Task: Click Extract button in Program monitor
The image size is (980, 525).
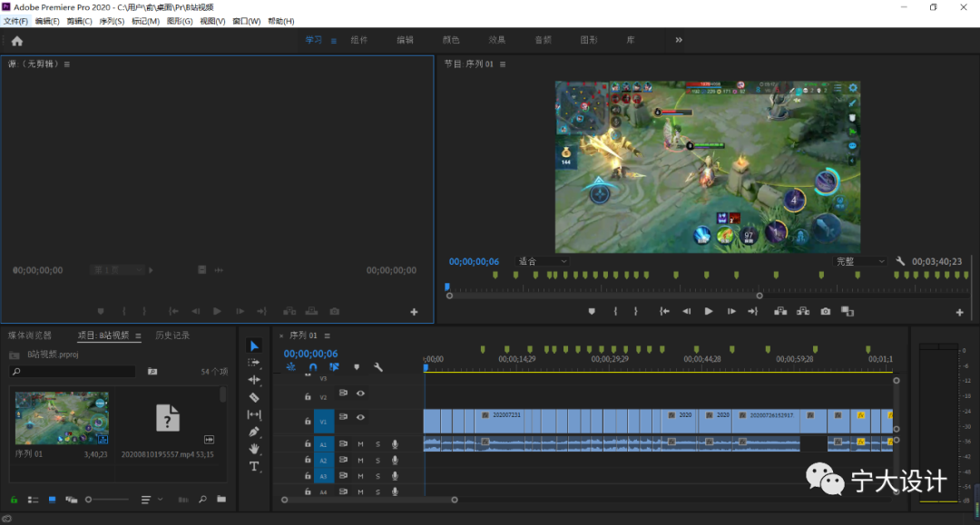Action: (803, 312)
